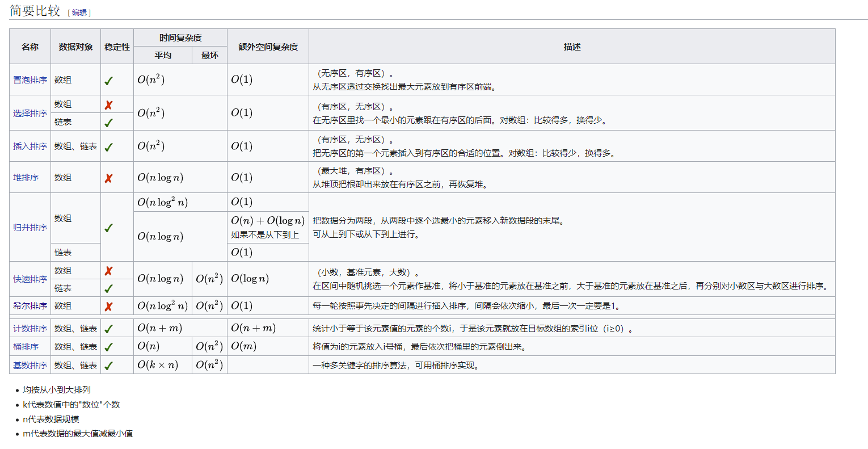Click the worst-case O(n²) cell for 快速排序

[210, 279]
